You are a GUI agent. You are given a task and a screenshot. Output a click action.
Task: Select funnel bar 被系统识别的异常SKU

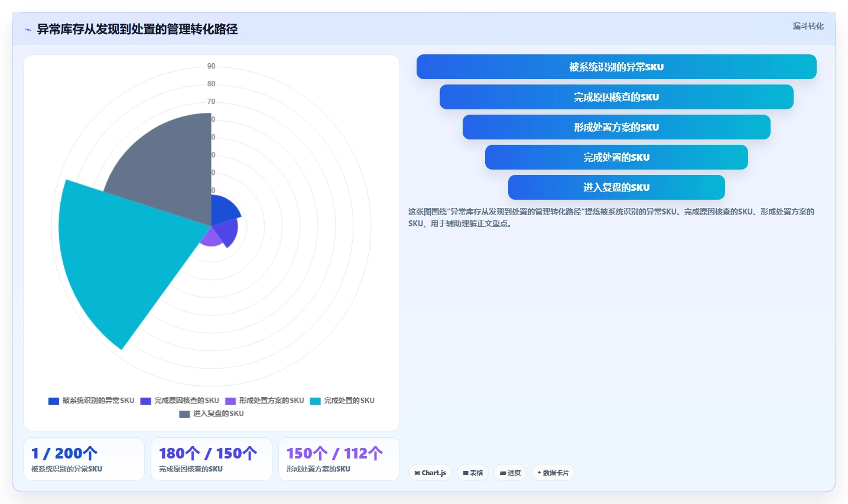pos(616,67)
